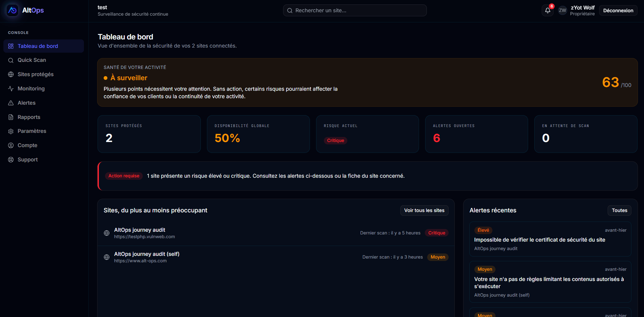Screen dimensions: 644x317
Task: Click the Sites protégés stat card
Action: tap(149, 134)
